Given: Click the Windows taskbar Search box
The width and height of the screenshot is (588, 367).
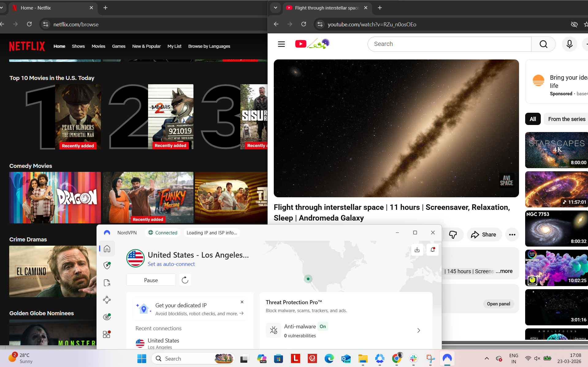Looking at the screenshot, I should coord(193,358).
